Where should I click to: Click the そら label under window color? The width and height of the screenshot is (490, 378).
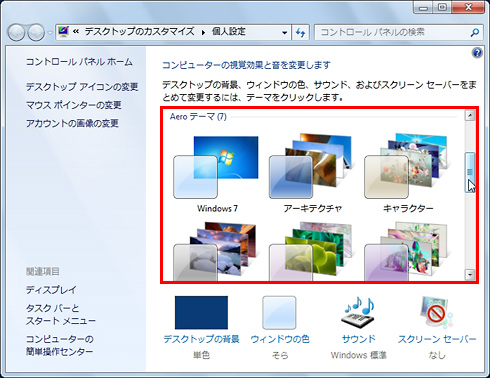[280, 355]
